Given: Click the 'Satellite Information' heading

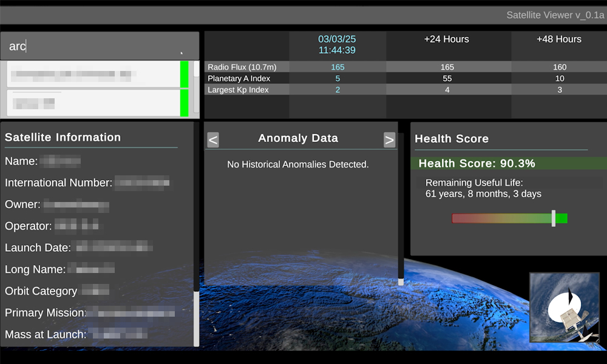Looking at the screenshot, I should (63, 137).
